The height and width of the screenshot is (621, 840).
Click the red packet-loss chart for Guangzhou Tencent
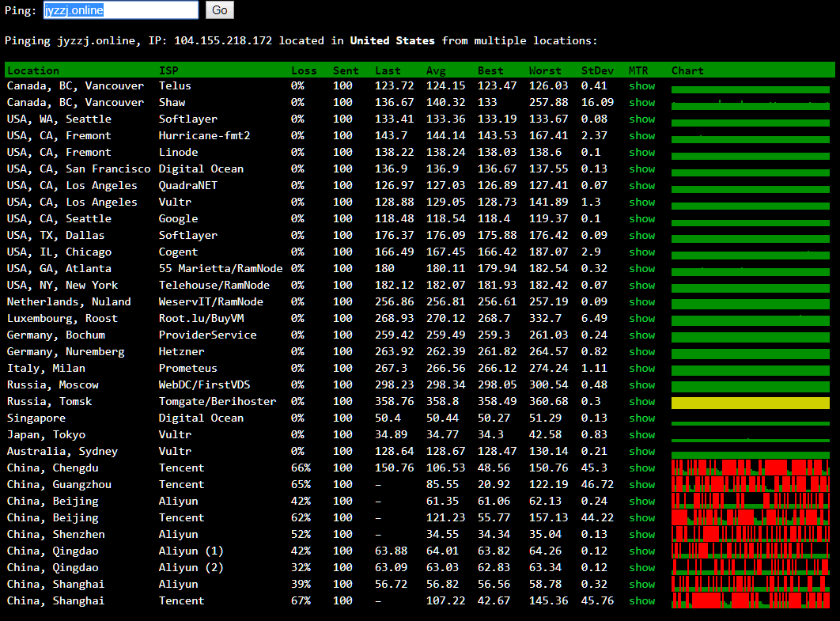click(x=750, y=485)
